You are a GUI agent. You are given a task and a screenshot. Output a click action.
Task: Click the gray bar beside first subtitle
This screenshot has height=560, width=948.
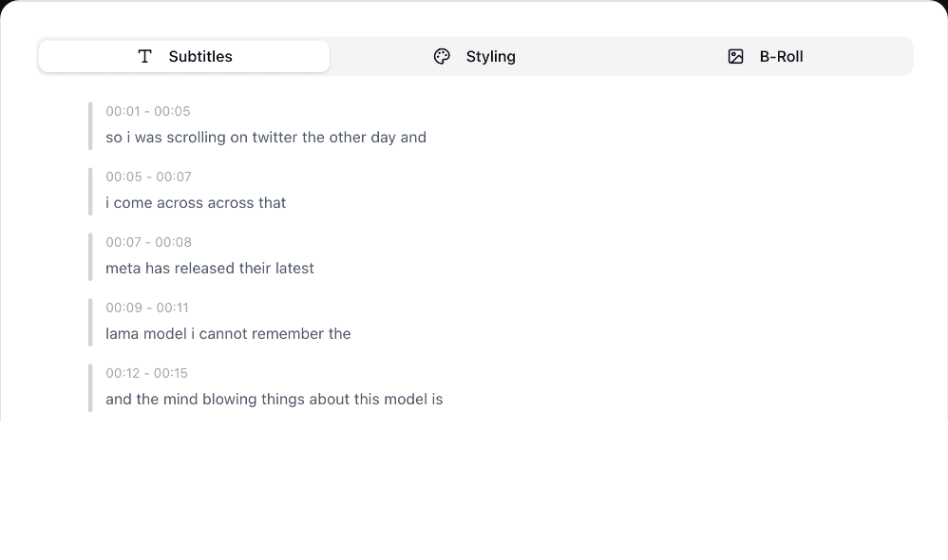[90, 126]
